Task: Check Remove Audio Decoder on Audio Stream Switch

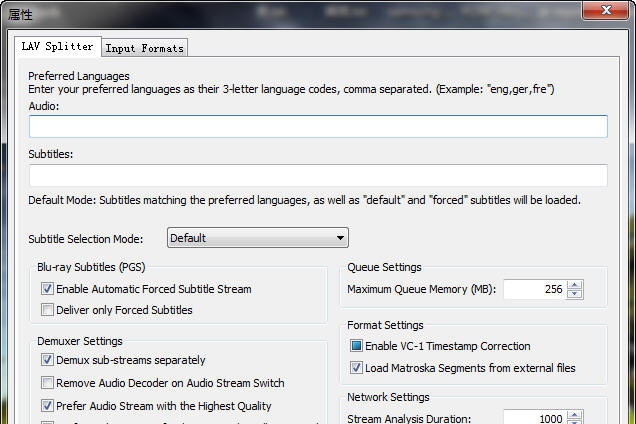Action: [x=47, y=383]
